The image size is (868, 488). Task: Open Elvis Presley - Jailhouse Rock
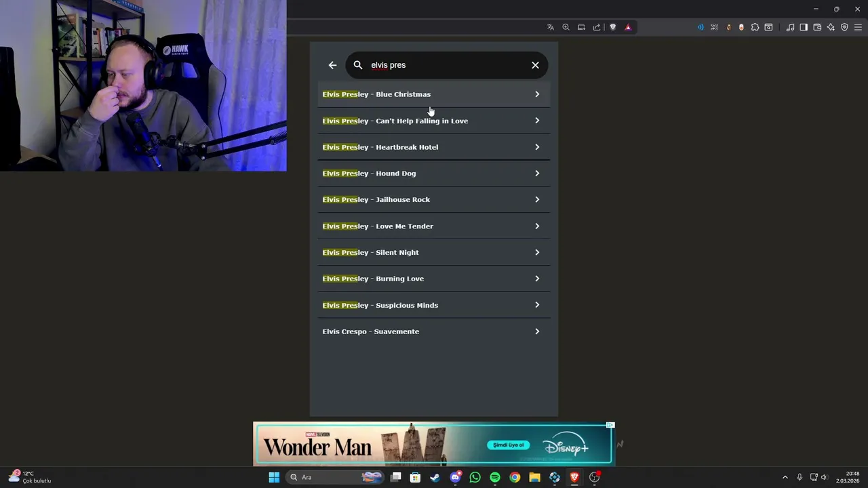point(434,199)
